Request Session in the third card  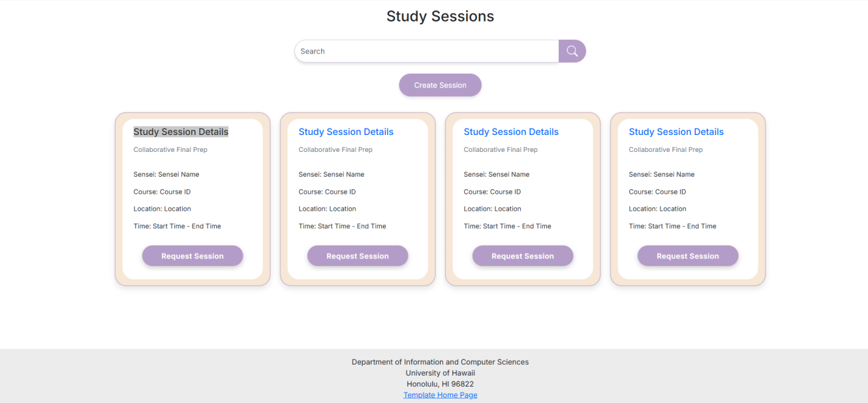tap(523, 256)
